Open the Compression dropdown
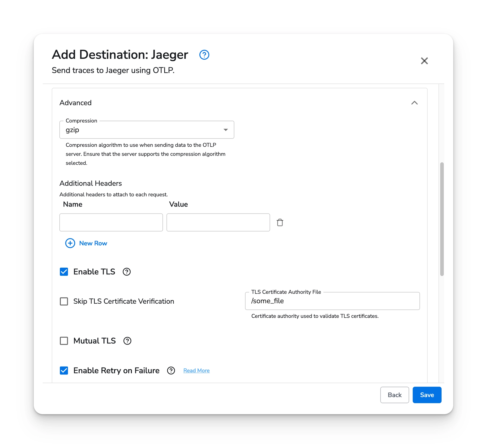 (x=147, y=130)
